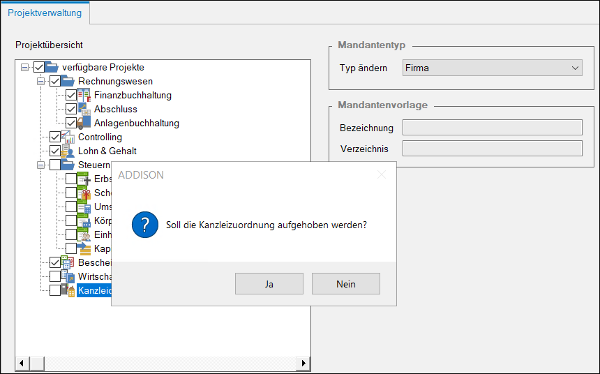Viewport: 600px width, 374px height.
Task: Uncheck the 'verfügbare Projekte' checkbox
Action: (x=39, y=67)
